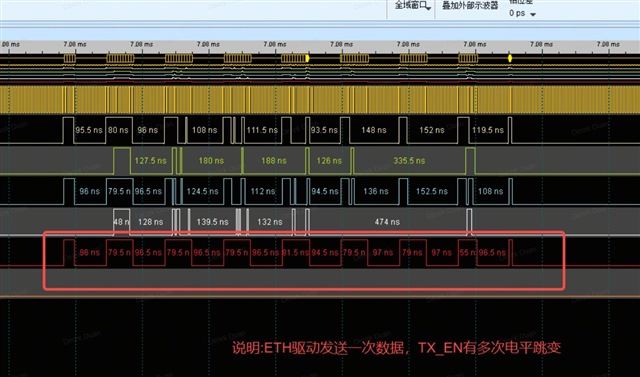640x377 pixels.
Task: Select the 188 ns green measurement
Action: (x=273, y=161)
